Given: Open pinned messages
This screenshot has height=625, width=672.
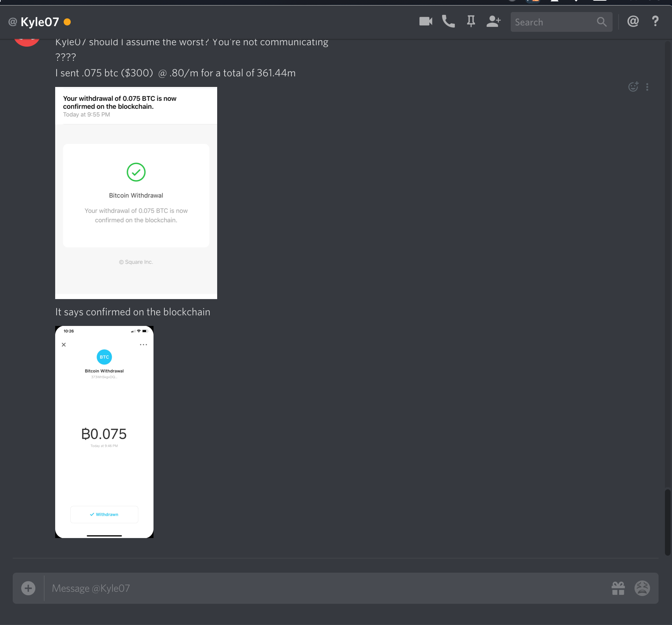Looking at the screenshot, I should 471,22.
